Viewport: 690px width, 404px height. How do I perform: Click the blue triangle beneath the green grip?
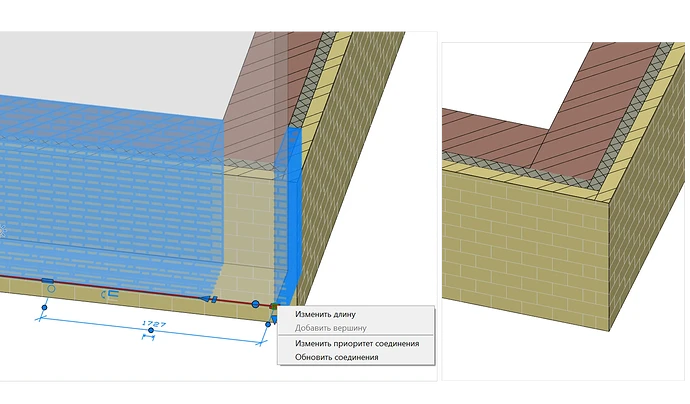point(274,318)
